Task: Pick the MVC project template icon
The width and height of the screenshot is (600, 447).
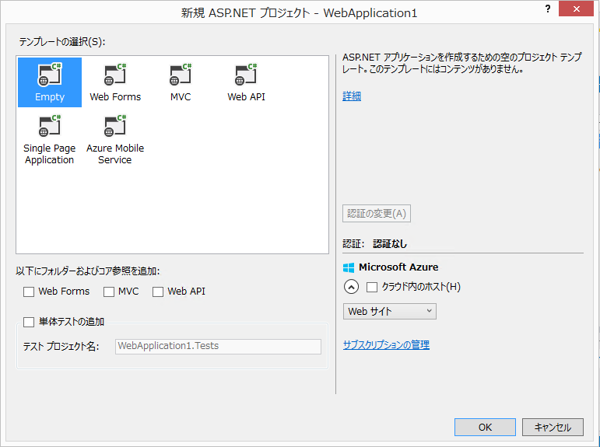Action: pyautogui.click(x=181, y=75)
